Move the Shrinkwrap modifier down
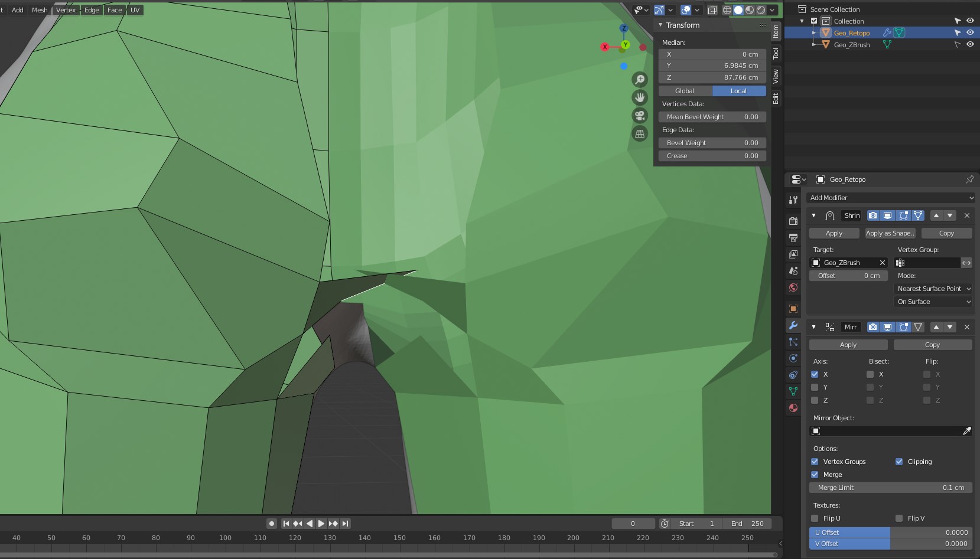Image resolution: width=980 pixels, height=559 pixels. (950, 215)
